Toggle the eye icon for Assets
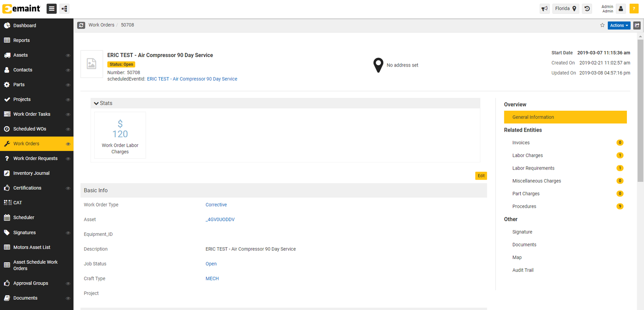Viewport: 644px width, 310px height. (68, 56)
